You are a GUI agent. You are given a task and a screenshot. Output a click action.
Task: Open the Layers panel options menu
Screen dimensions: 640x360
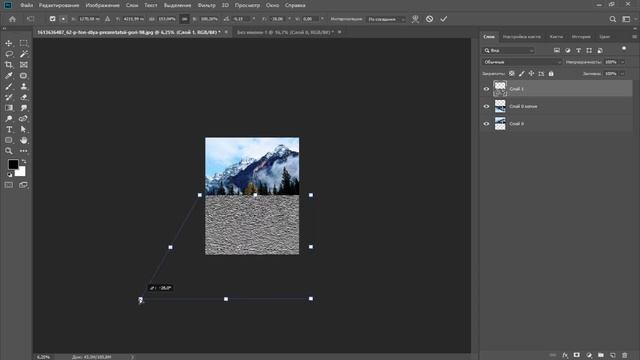tap(634, 37)
